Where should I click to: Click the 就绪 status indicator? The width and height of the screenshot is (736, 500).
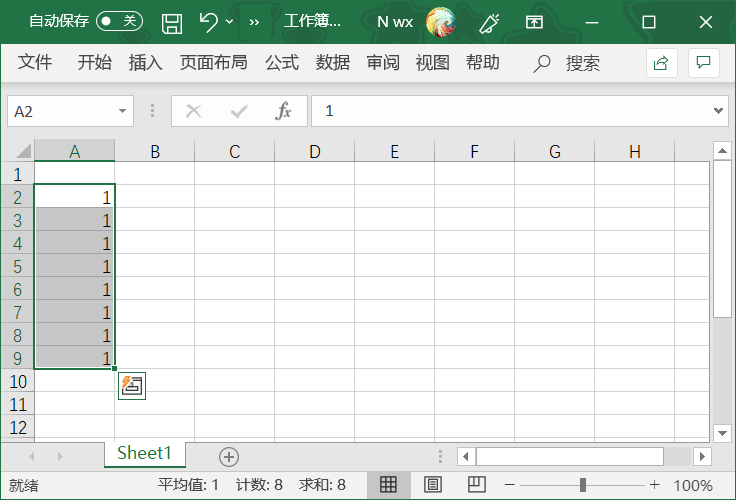(x=23, y=485)
